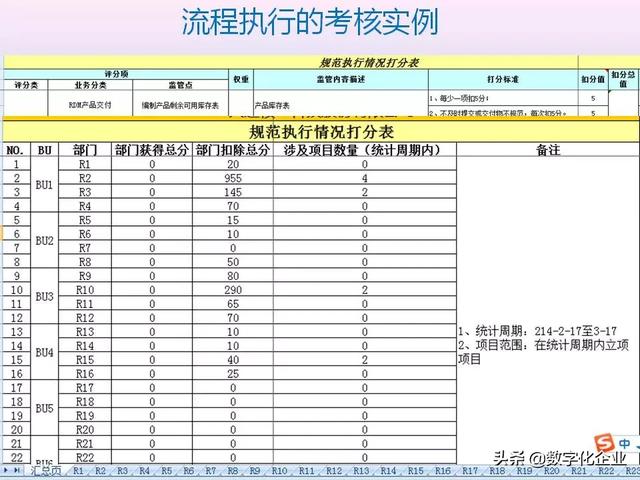Screen dimensions: 640x480
Task: Click the NO. header cell
Action: (x=17, y=150)
